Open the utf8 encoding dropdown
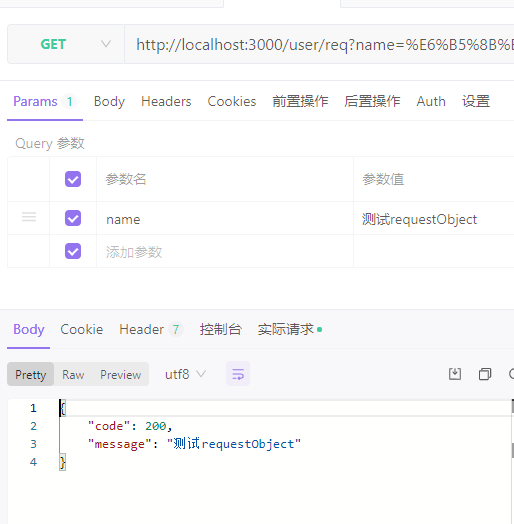 click(185, 374)
